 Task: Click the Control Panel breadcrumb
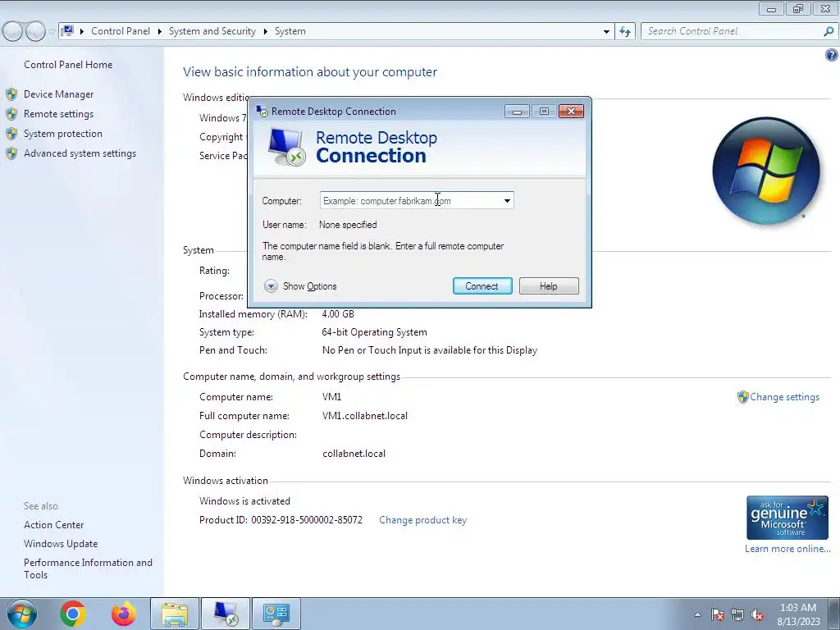click(121, 31)
